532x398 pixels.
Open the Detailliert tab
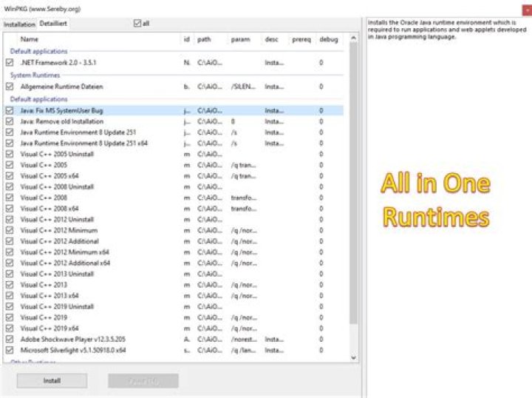(53, 24)
